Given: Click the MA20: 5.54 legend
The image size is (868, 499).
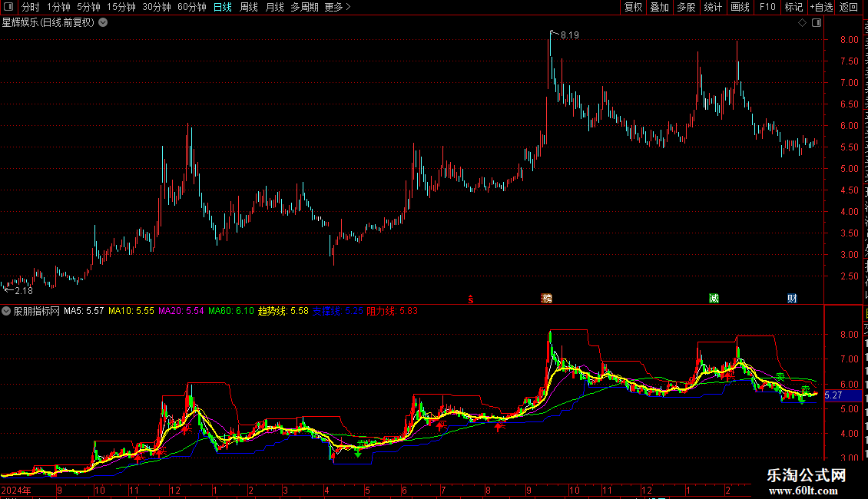Looking at the screenshot, I should click(181, 311).
